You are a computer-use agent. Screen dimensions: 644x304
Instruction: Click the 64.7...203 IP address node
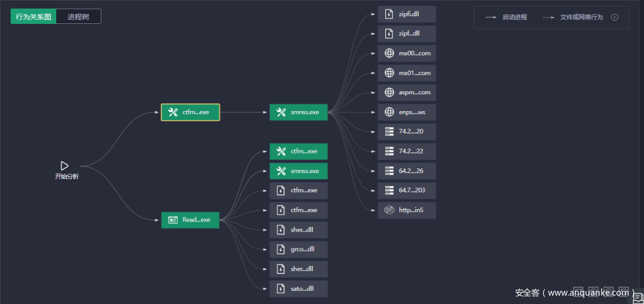[x=407, y=191]
